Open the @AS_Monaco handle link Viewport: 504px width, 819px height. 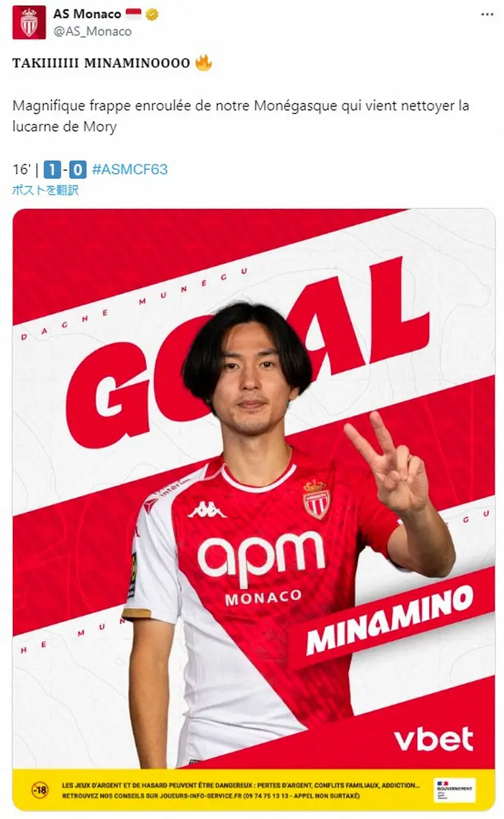tap(92, 31)
